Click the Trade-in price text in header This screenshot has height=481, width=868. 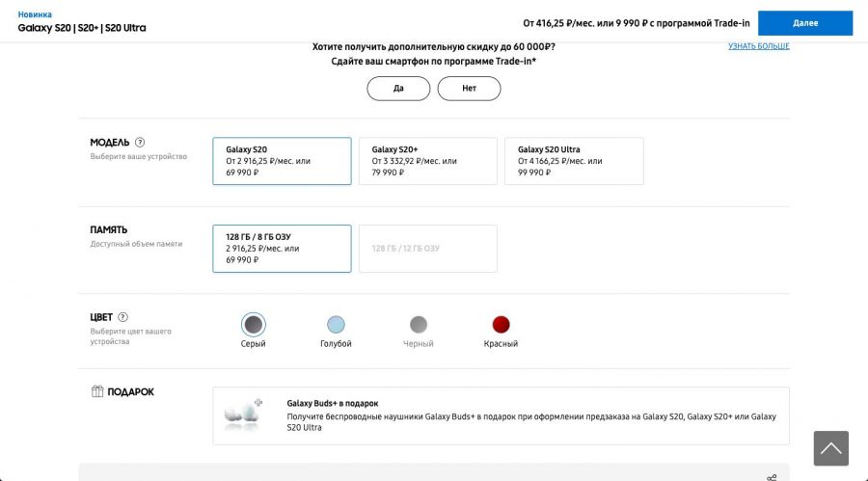pyautogui.click(x=637, y=23)
